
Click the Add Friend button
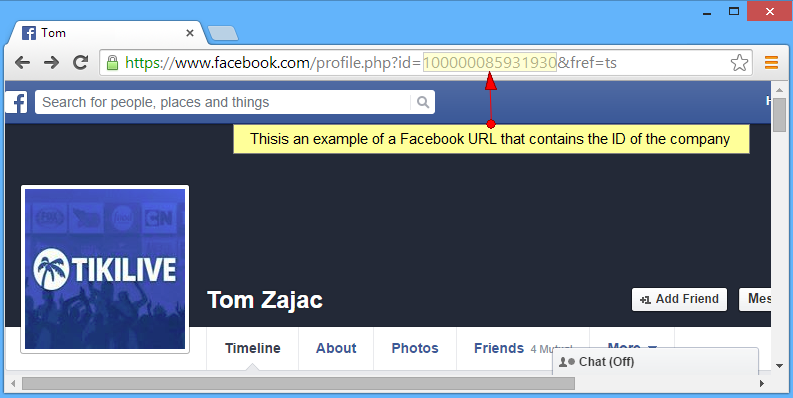(x=679, y=299)
